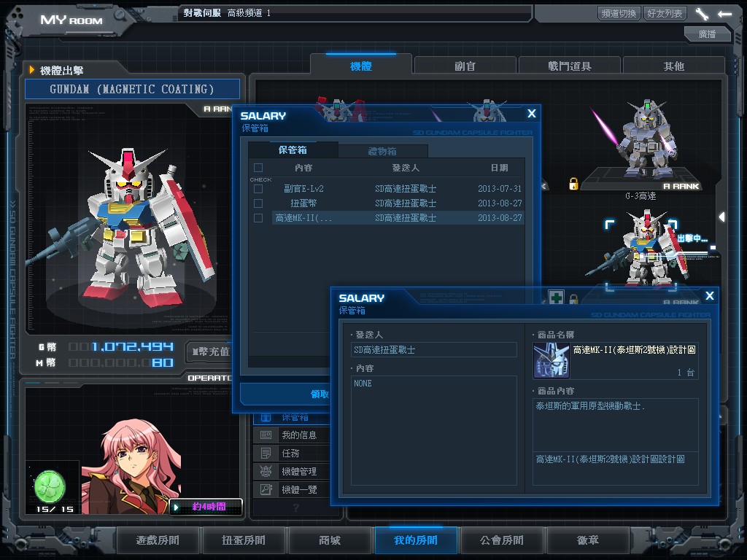Viewport: 747px width, 560px height.
Task: Click the green clover coin icon
Action: [x=50, y=486]
